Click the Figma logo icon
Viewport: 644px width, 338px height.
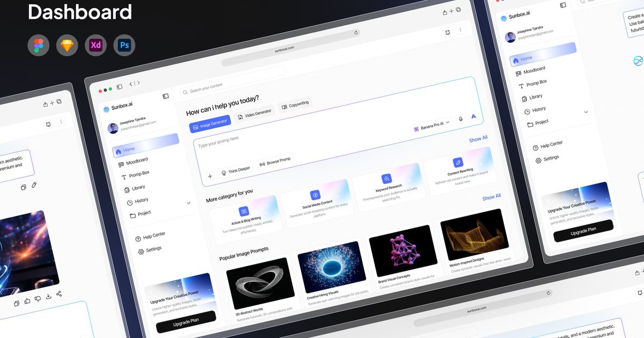[x=39, y=46]
